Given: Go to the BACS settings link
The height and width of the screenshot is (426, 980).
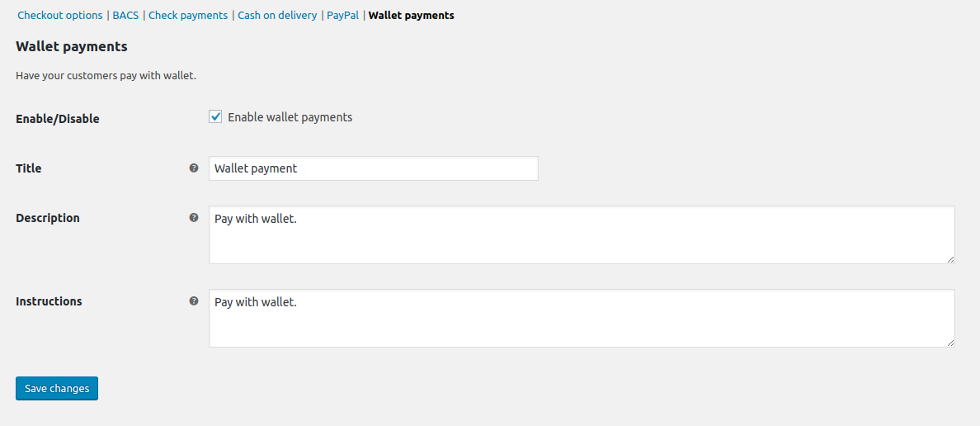Looking at the screenshot, I should (x=125, y=15).
